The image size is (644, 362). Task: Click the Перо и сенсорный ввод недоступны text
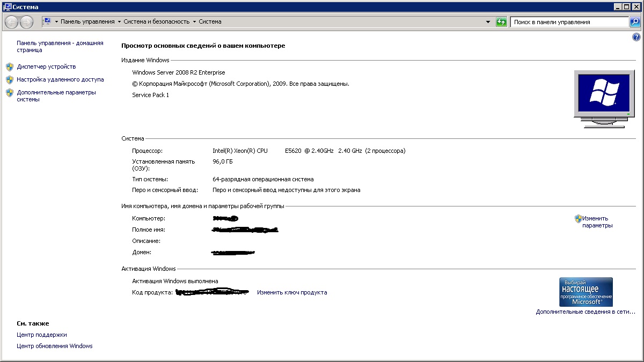pyautogui.click(x=287, y=190)
